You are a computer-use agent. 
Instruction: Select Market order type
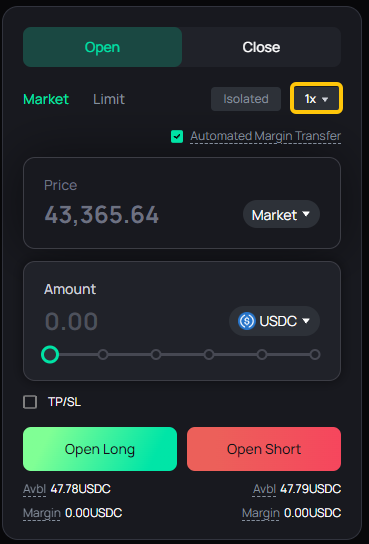point(46,99)
